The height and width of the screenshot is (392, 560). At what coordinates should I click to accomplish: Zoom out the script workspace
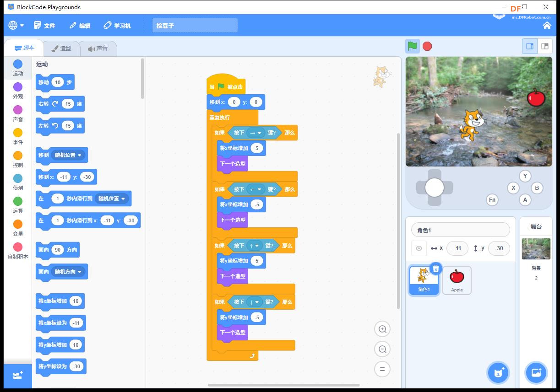pyautogui.click(x=382, y=349)
